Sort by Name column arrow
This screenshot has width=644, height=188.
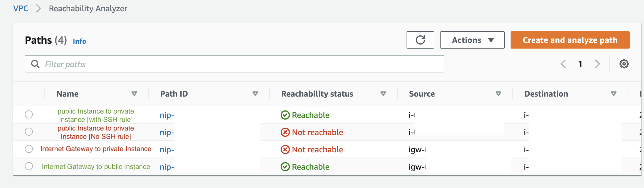click(134, 94)
